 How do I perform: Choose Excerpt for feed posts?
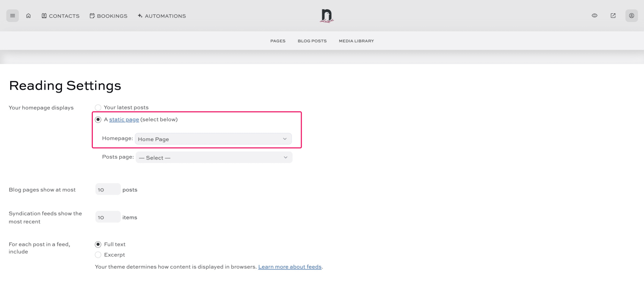[98, 255]
